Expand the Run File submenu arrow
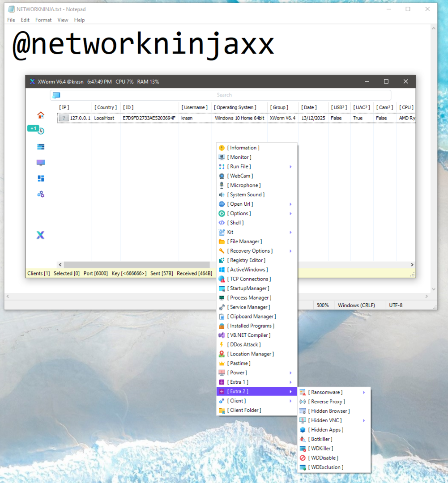This screenshot has height=483, width=448. [290, 167]
